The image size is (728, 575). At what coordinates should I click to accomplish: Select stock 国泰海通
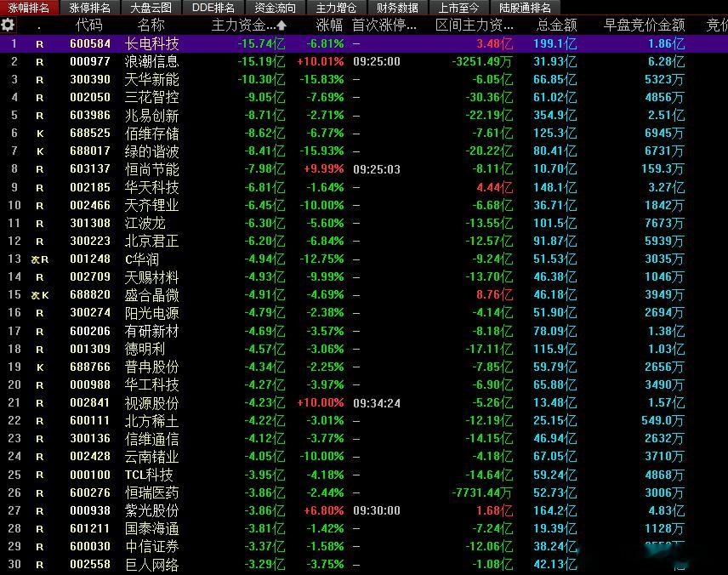152,528
